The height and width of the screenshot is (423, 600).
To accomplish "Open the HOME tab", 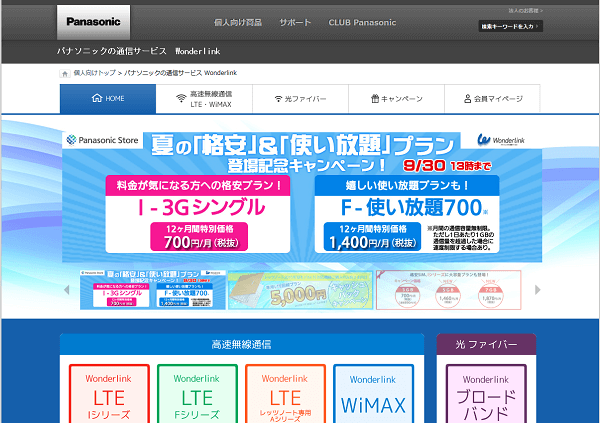I will pos(108,99).
